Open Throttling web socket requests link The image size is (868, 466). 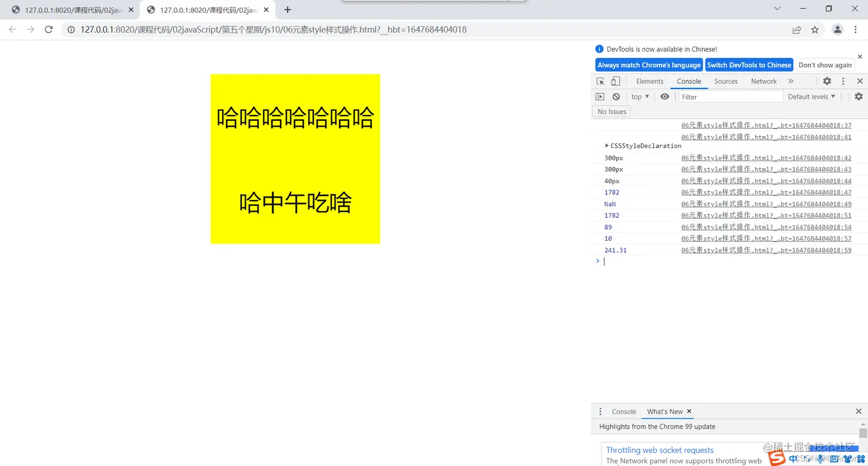tap(660, 450)
